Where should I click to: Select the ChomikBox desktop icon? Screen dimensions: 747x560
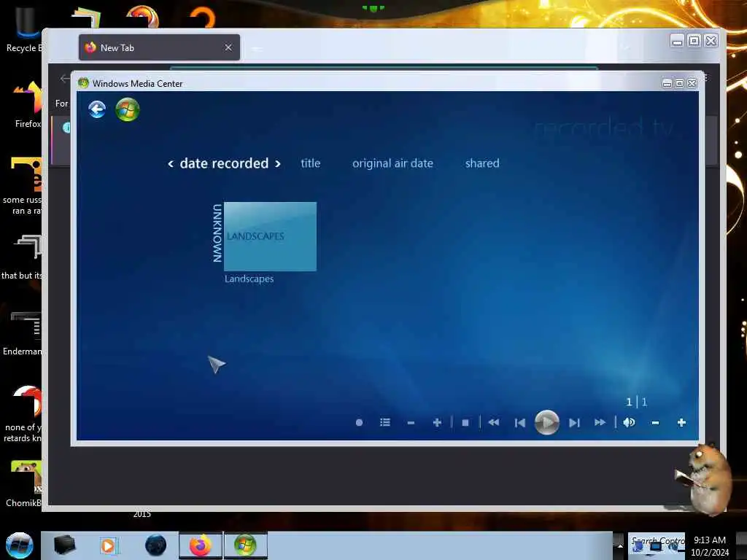[x=24, y=484]
